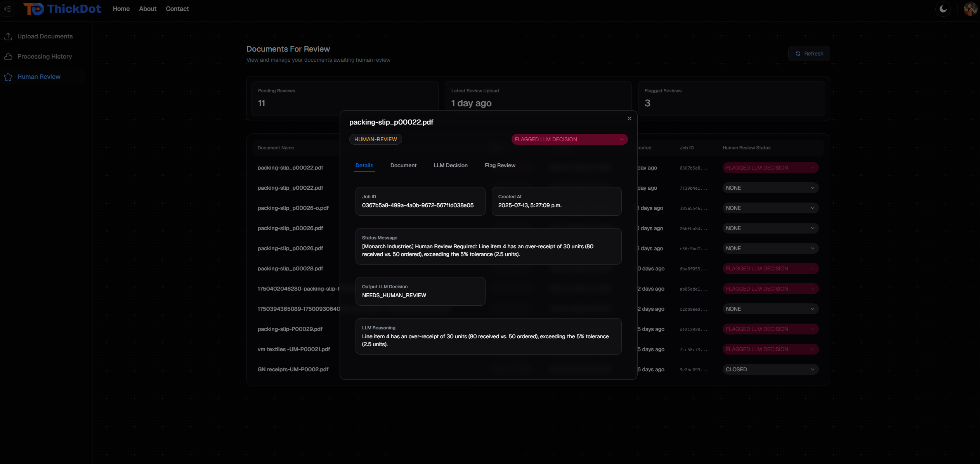980x464 pixels.
Task: Click the ThickDot logo
Action: 62,9
